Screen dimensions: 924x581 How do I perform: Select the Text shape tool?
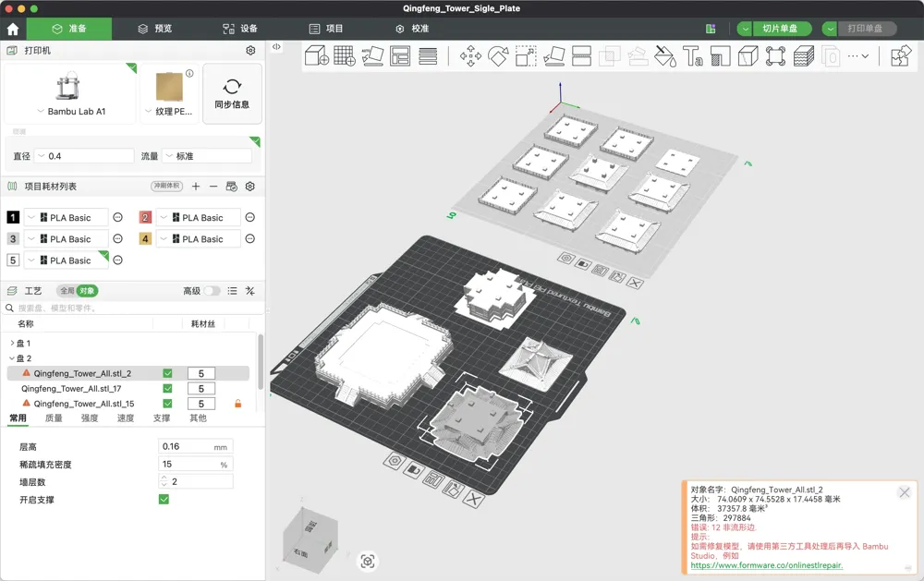(692, 56)
